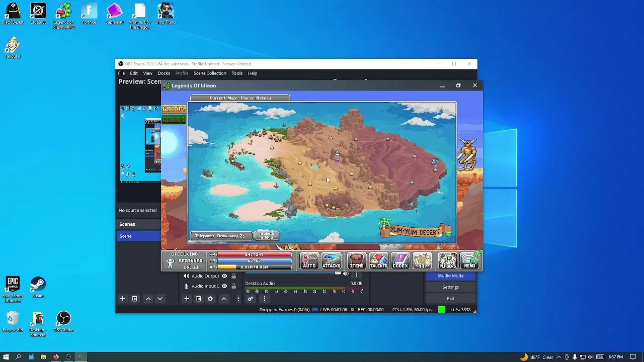Open the File menu in OBS
The width and height of the screenshot is (644, 362).
point(121,73)
